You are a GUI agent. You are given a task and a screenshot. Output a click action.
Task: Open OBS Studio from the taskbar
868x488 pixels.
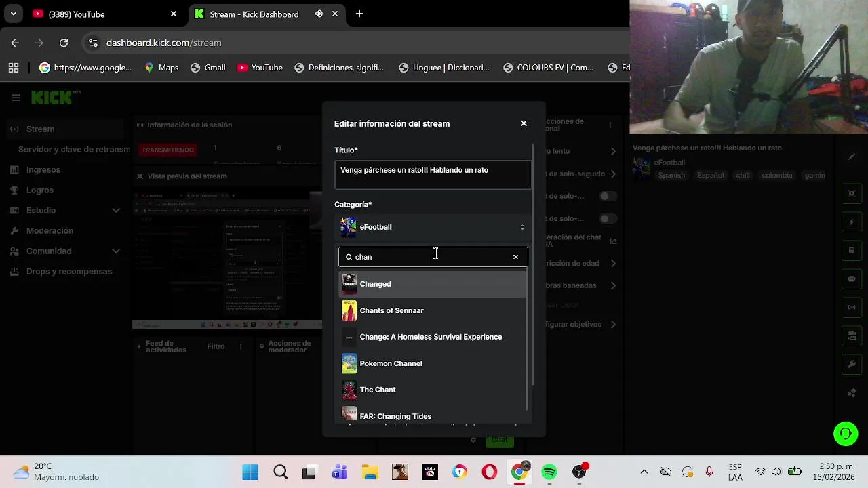pyautogui.click(x=580, y=472)
